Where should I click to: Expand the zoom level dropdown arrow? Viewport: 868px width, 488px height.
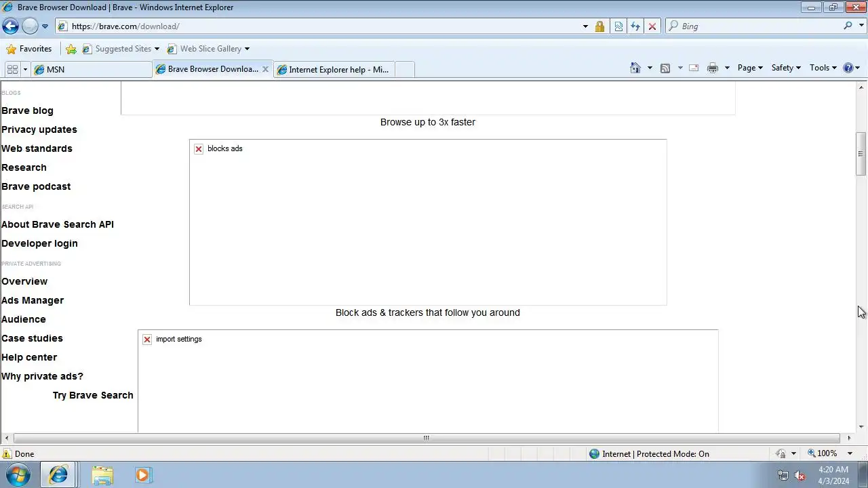[x=850, y=453]
